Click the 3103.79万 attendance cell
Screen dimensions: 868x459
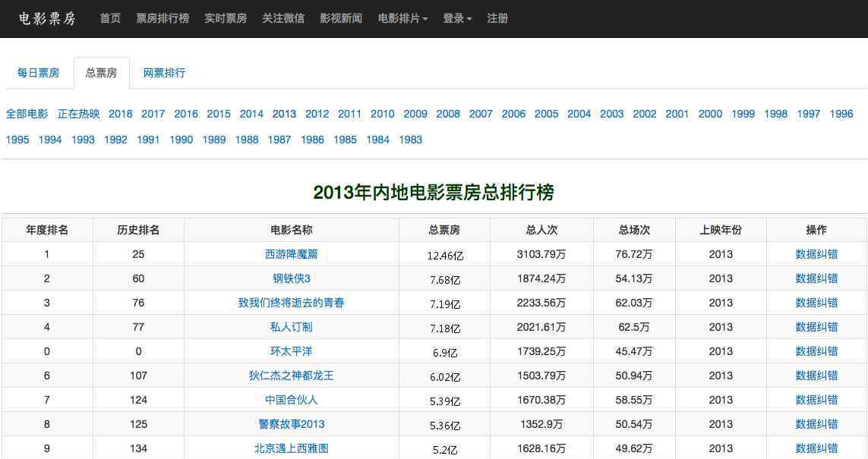(541, 254)
